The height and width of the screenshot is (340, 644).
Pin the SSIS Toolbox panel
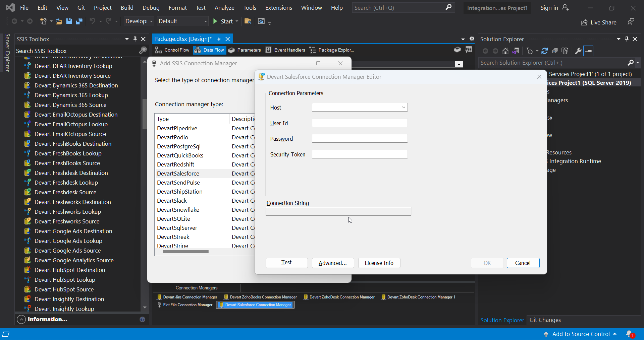135,39
